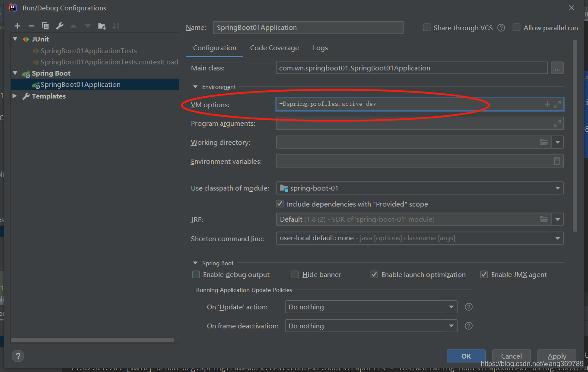Close the Run/Debug Configurations dialog
This screenshot has height=372, width=588.
[572, 8]
